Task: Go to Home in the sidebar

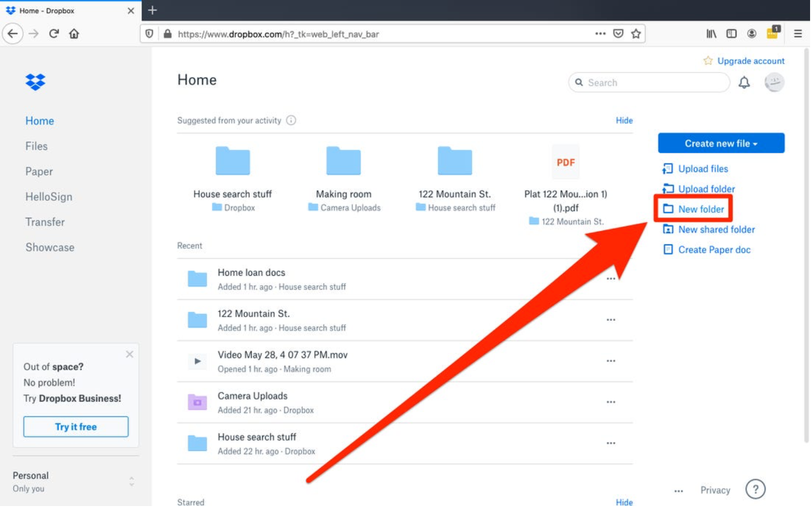Action: click(40, 121)
